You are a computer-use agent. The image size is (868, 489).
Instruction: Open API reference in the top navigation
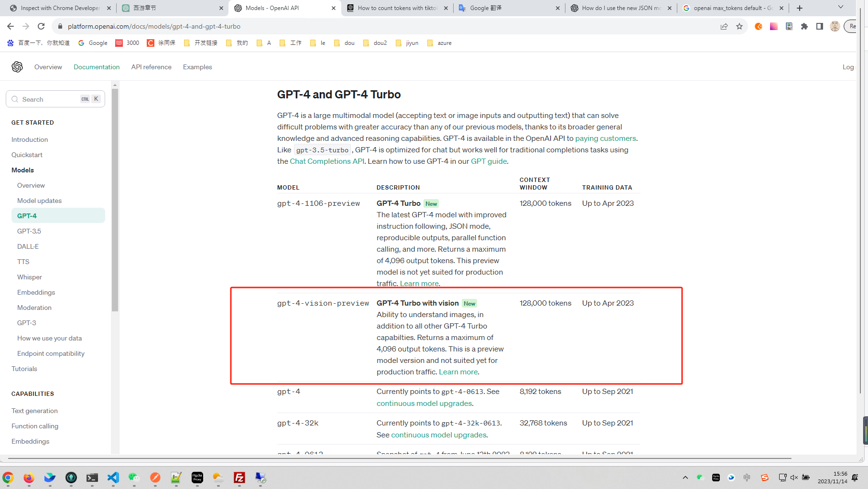click(152, 67)
